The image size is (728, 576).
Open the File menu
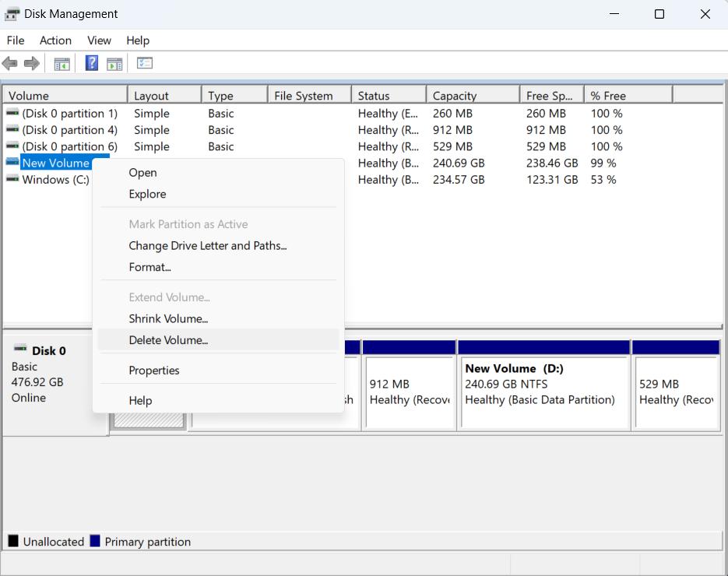[16, 40]
